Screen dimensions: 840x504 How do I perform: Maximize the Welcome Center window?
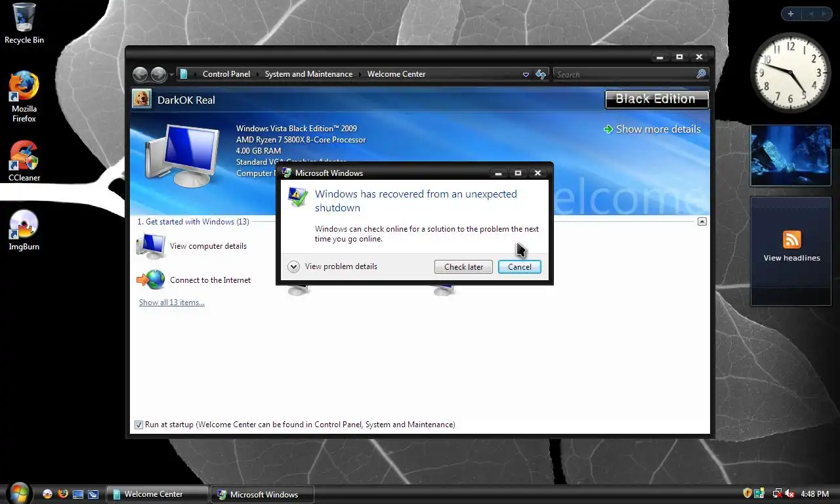[x=679, y=57]
